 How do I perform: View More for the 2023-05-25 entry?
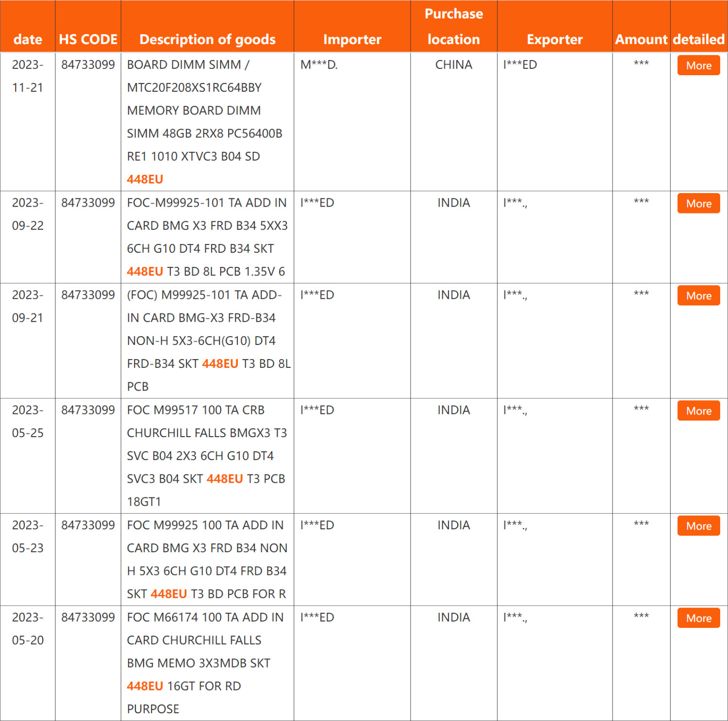coord(698,411)
